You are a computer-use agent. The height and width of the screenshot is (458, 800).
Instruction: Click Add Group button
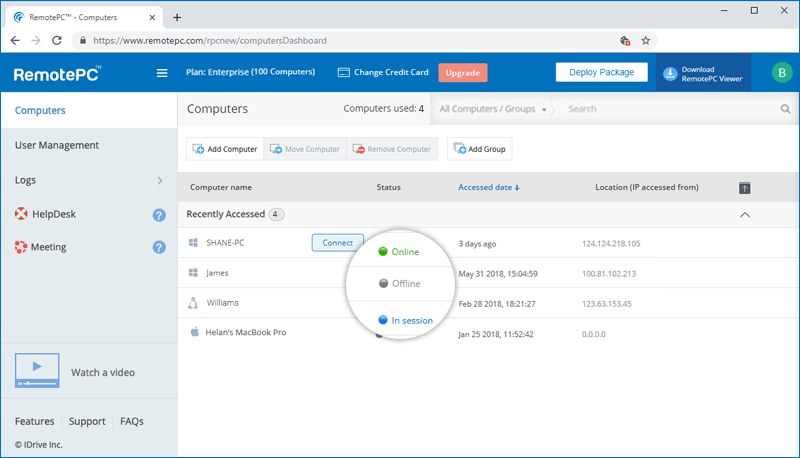pos(480,149)
